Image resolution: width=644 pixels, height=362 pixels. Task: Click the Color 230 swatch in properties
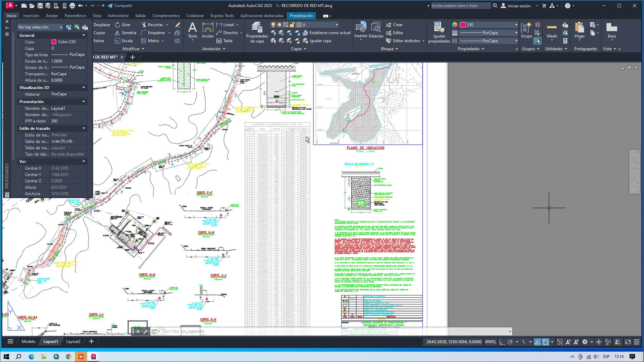(x=54, y=42)
